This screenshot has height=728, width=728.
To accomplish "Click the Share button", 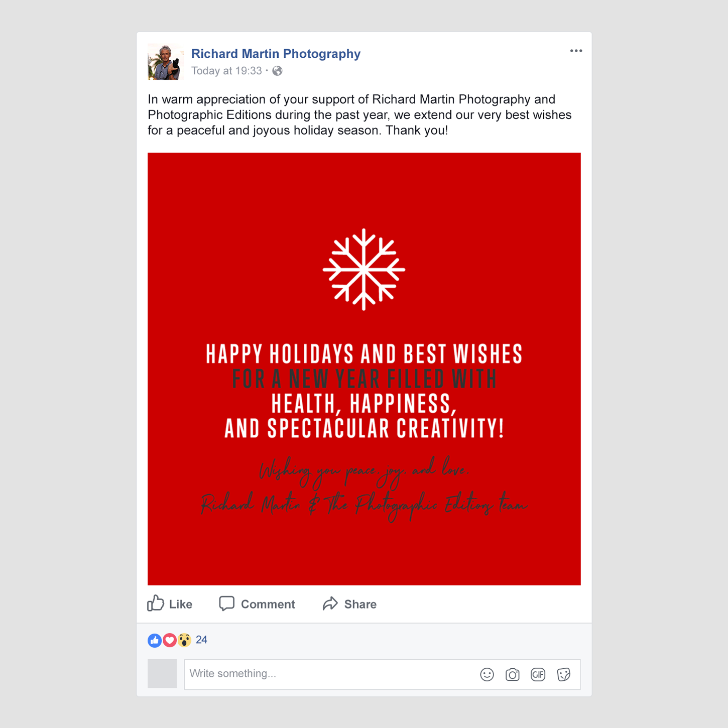I will [x=349, y=603].
